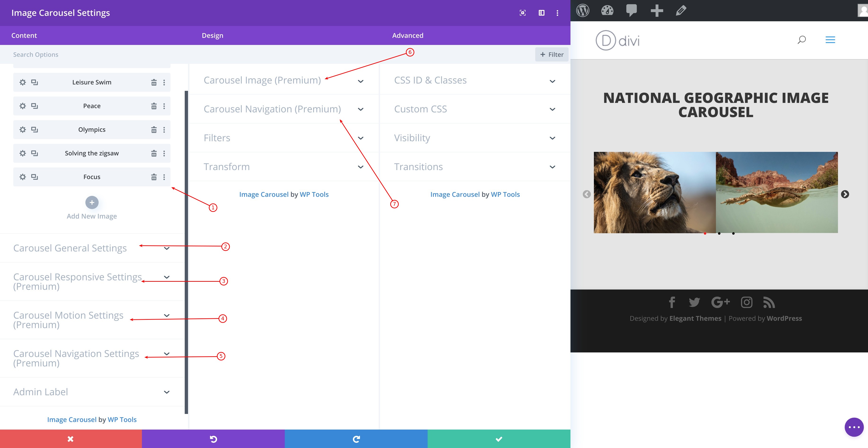The height and width of the screenshot is (448, 868).
Task: Open the Google Plus footer icon
Action: point(720,302)
